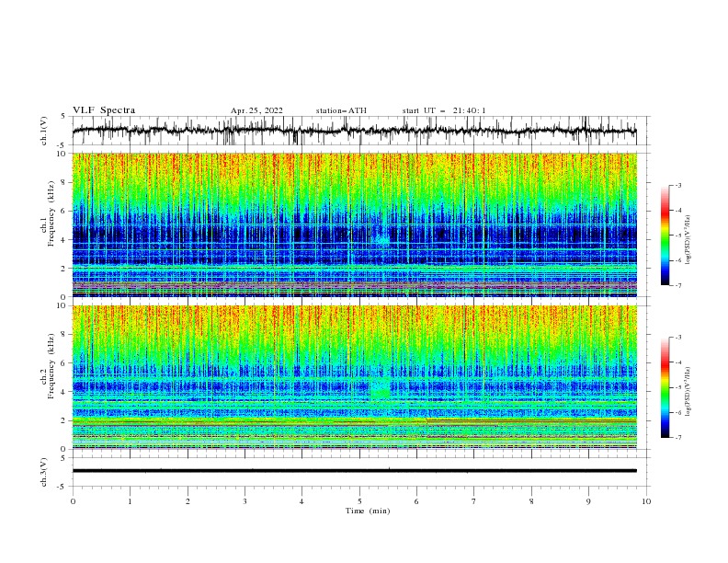Click the '10' kHz tick on ch.1 spectrogram

click(x=63, y=154)
